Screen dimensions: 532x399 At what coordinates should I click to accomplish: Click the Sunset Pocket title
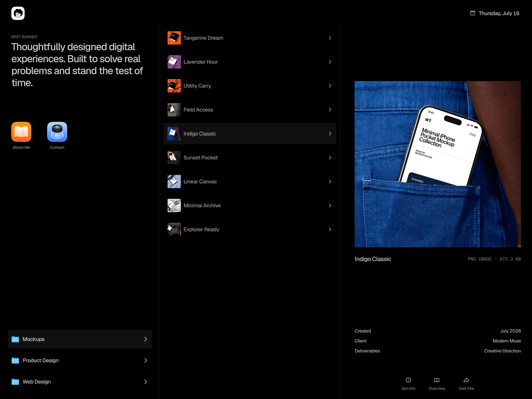[201, 158]
